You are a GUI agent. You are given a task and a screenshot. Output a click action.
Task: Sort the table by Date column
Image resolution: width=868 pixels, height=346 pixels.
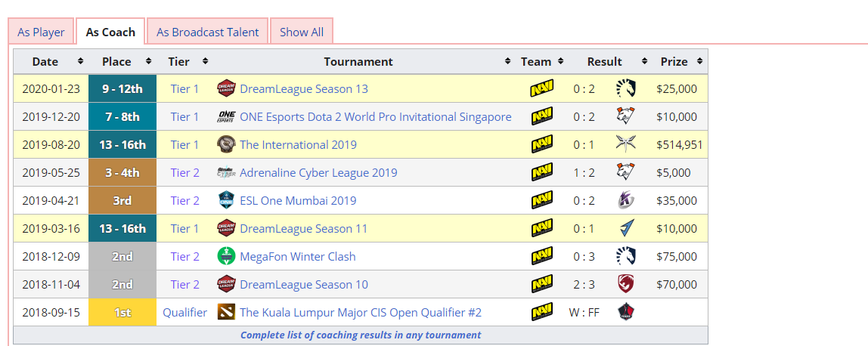click(80, 61)
